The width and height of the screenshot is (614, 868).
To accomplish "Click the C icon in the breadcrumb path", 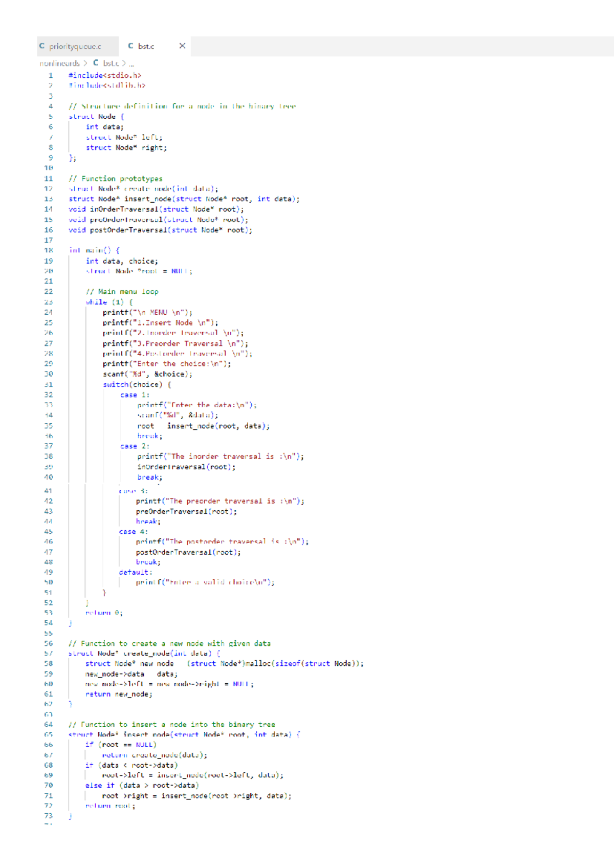I will pyautogui.click(x=96, y=63).
